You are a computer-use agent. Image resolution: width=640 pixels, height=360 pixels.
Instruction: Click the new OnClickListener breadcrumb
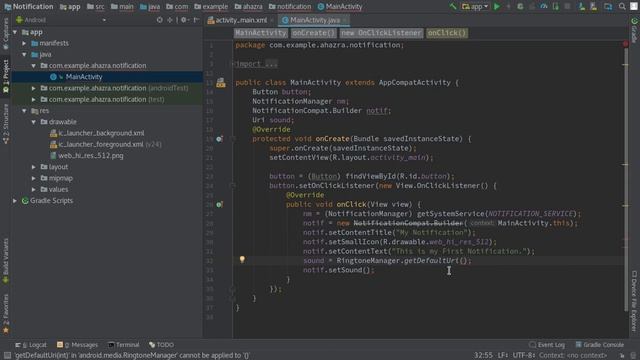tap(381, 33)
